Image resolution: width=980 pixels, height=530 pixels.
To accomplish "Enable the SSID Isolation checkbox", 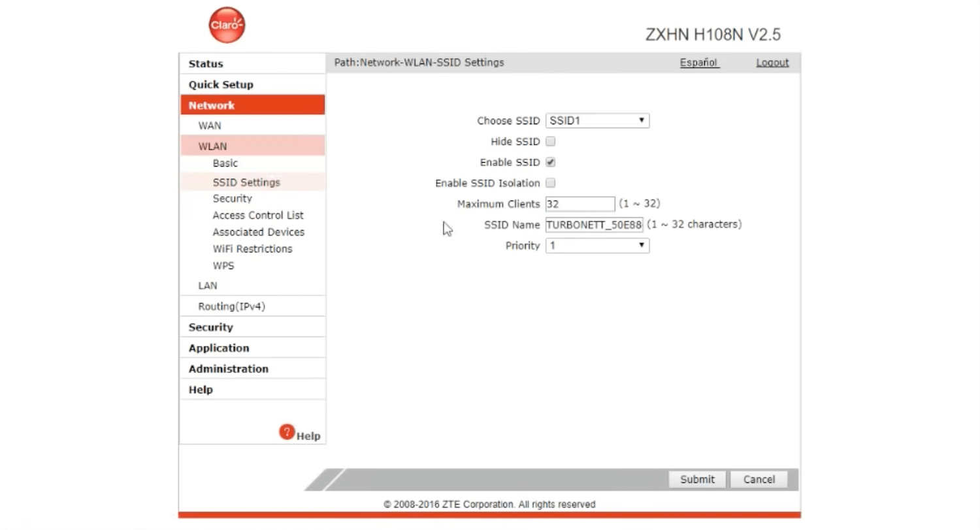I will [550, 183].
